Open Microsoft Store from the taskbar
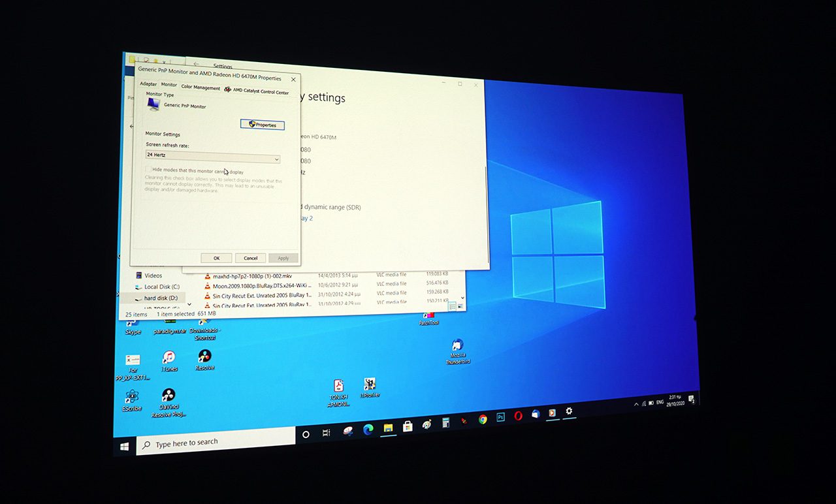This screenshot has height=504, width=836. (408, 426)
